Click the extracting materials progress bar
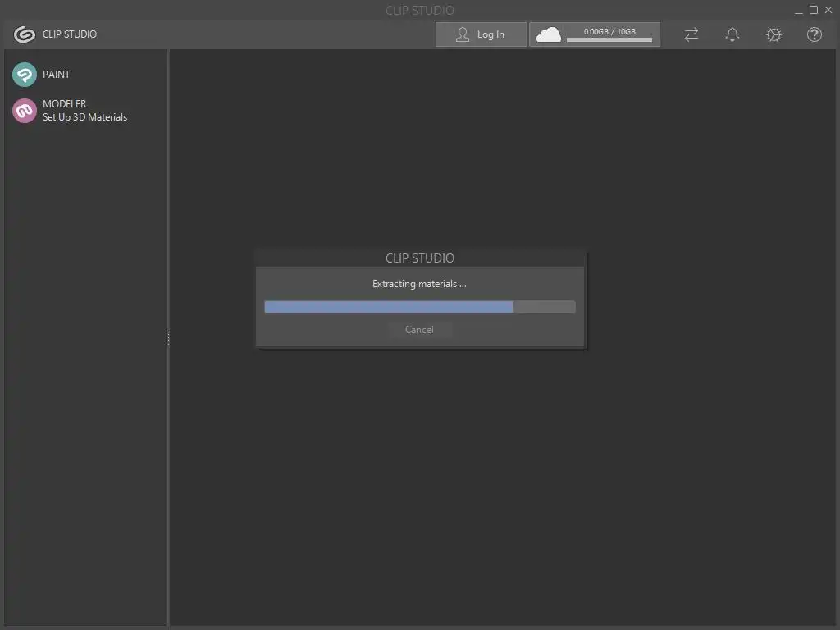 point(419,307)
